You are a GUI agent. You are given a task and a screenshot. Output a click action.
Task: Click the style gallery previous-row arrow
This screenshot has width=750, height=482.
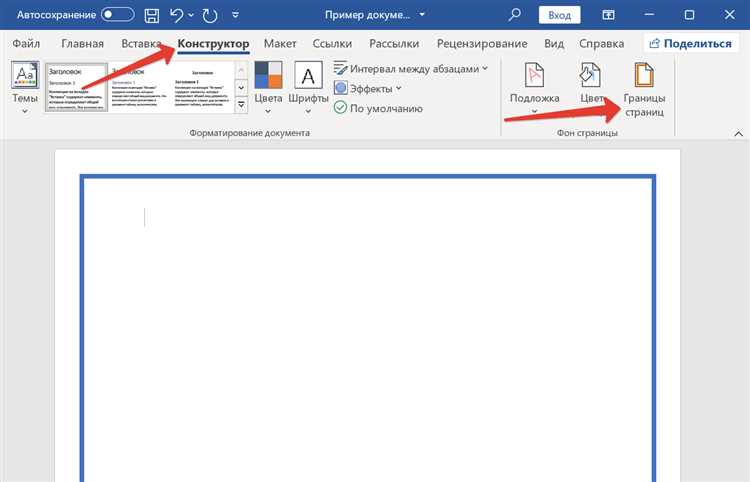point(241,70)
